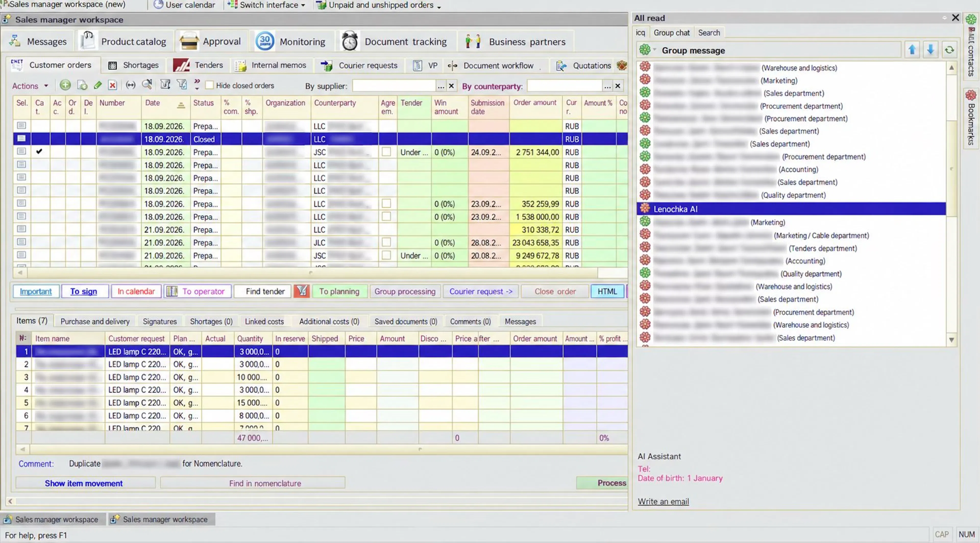Screen dimensions: 980x543
Task: Click the red check icon beside Find tender
Action: 302,291
